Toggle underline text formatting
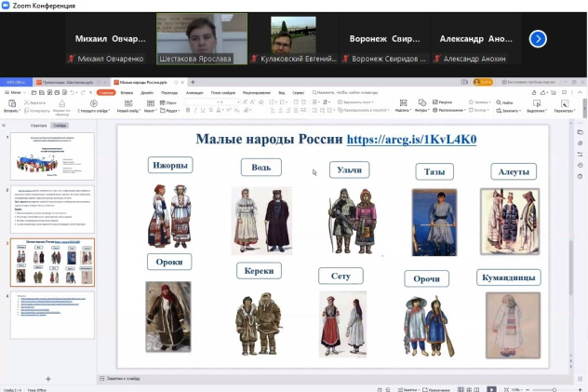 pos(202,110)
